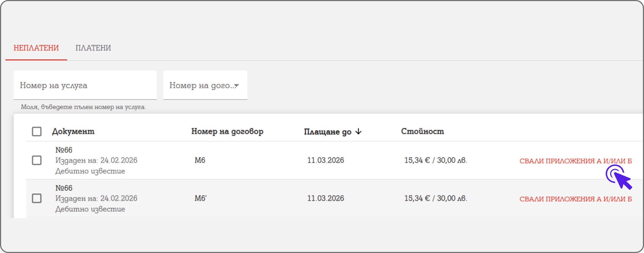Click the sort arrow beside Плащане до
Image resolution: width=644 pixels, height=253 pixels.
tap(358, 131)
